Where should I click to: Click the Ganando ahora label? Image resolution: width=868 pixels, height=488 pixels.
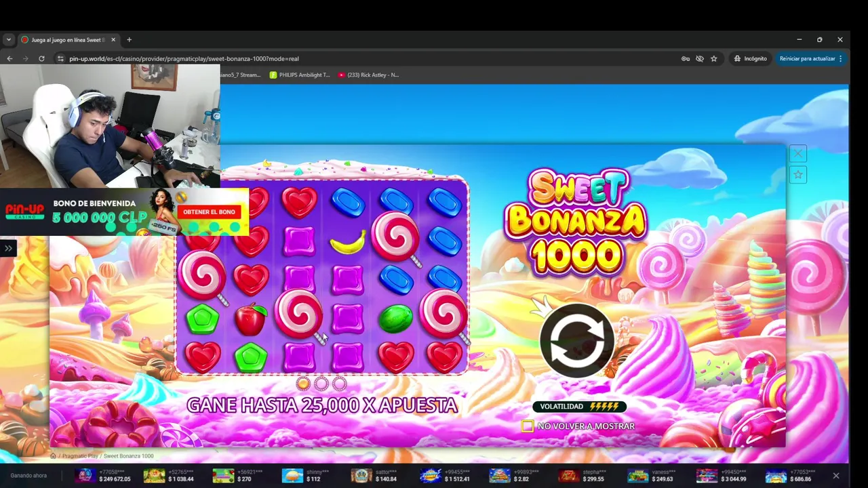[x=28, y=476]
